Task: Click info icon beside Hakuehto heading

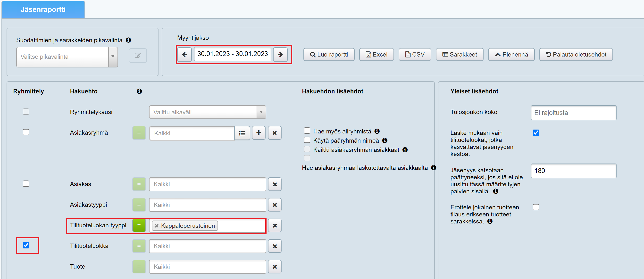Action: pyautogui.click(x=139, y=91)
